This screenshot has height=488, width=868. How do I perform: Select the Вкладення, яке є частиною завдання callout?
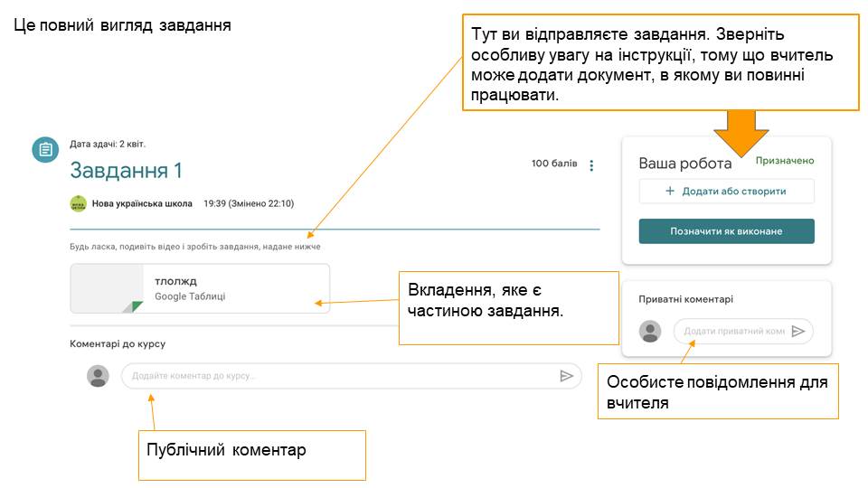coord(508,307)
